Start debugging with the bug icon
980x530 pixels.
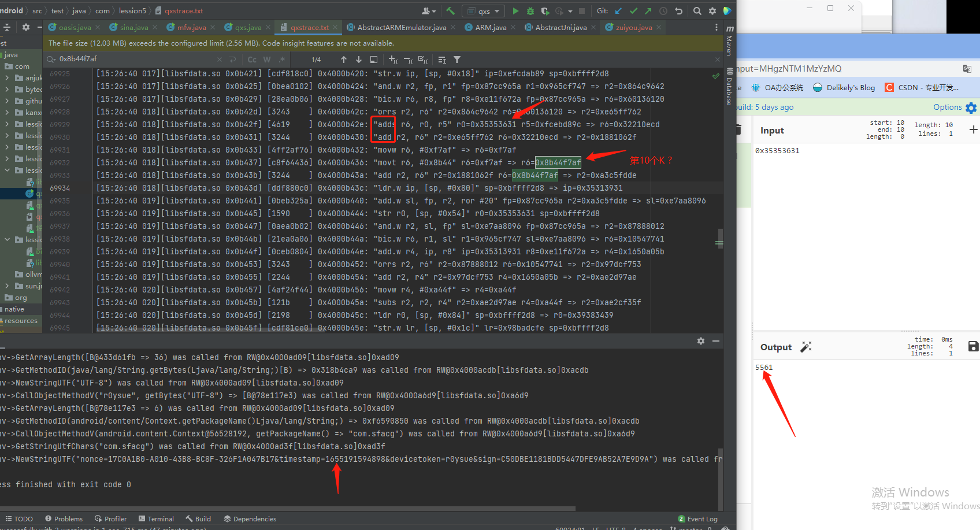click(x=530, y=10)
